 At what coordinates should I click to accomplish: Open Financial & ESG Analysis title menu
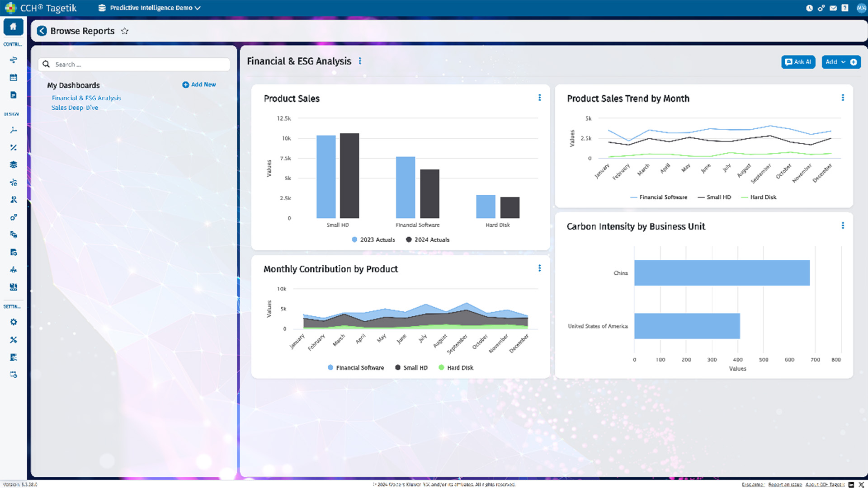[x=360, y=61]
